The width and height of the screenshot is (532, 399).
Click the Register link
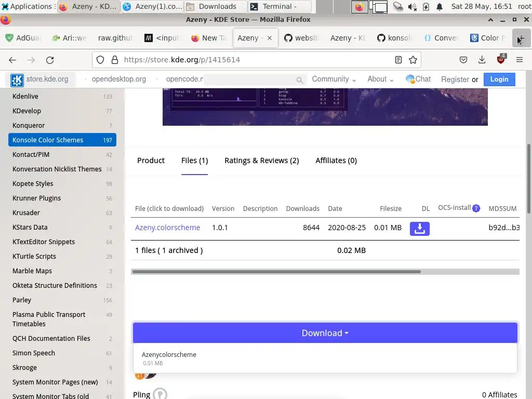click(x=455, y=79)
